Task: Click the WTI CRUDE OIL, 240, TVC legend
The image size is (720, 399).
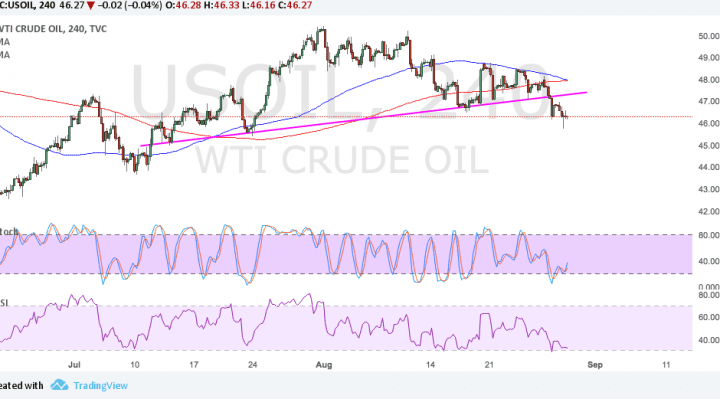Action: [x=53, y=28]
